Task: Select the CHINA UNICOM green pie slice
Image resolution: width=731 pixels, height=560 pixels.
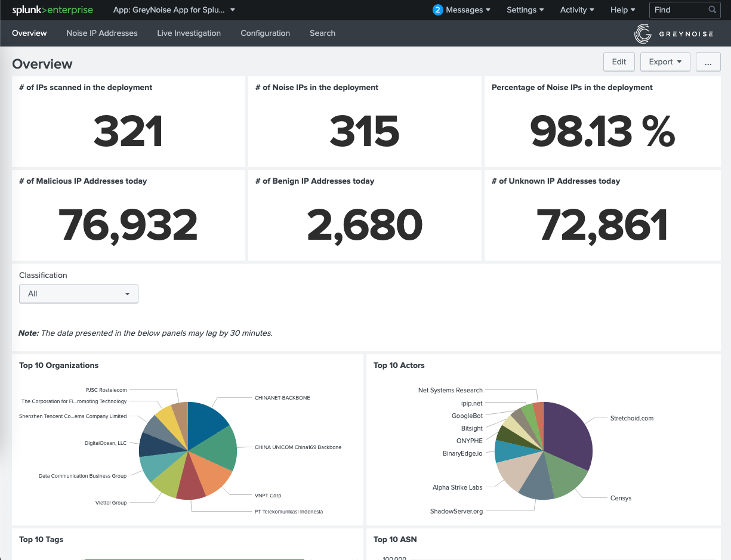Action: click(x=218, y=450)
